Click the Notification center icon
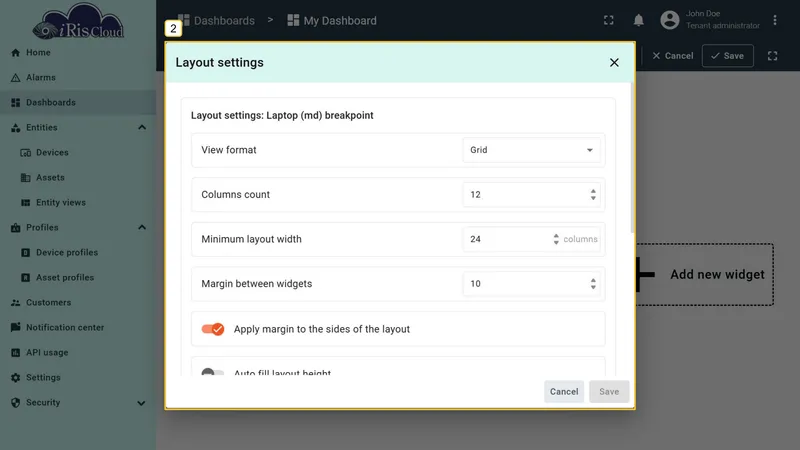Image resolution: width=800 pixels, height=450 pixels. tap(15, 327)
